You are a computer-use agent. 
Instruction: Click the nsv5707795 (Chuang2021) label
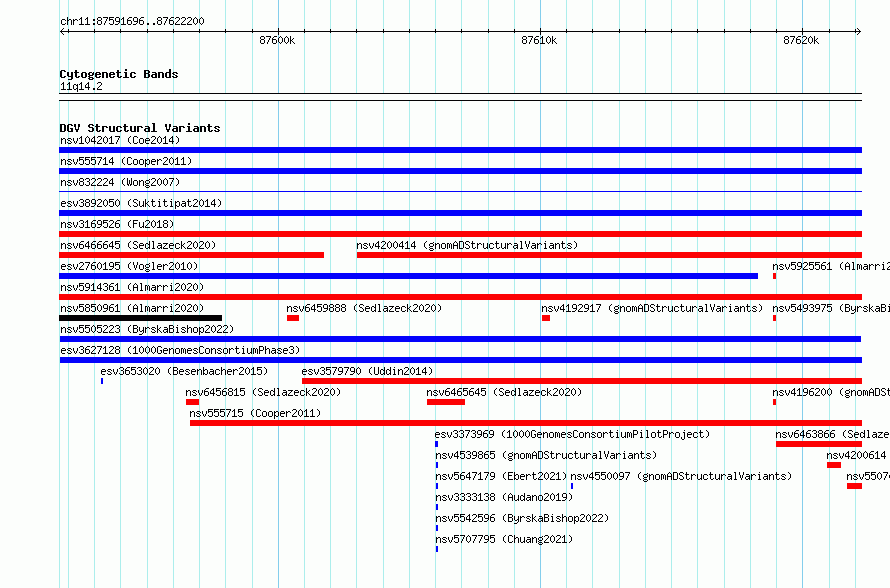(504, 539)
